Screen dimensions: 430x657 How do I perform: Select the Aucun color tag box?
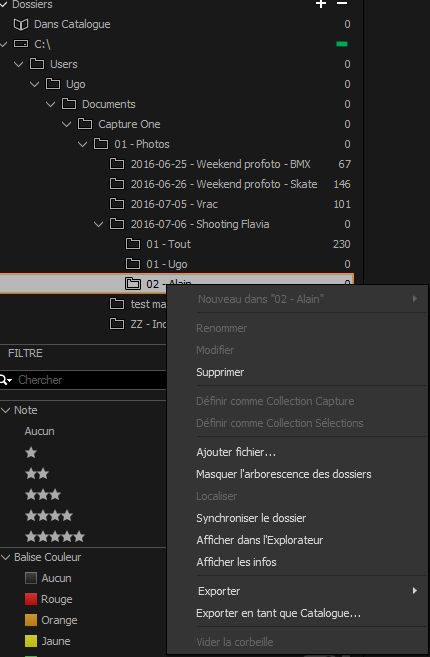point(31,578)
